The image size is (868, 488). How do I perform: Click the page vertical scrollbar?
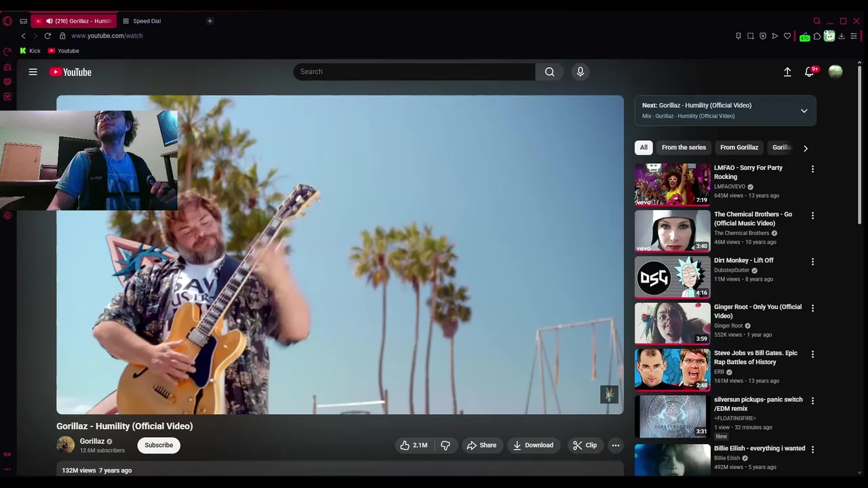[x=860, y=146]
